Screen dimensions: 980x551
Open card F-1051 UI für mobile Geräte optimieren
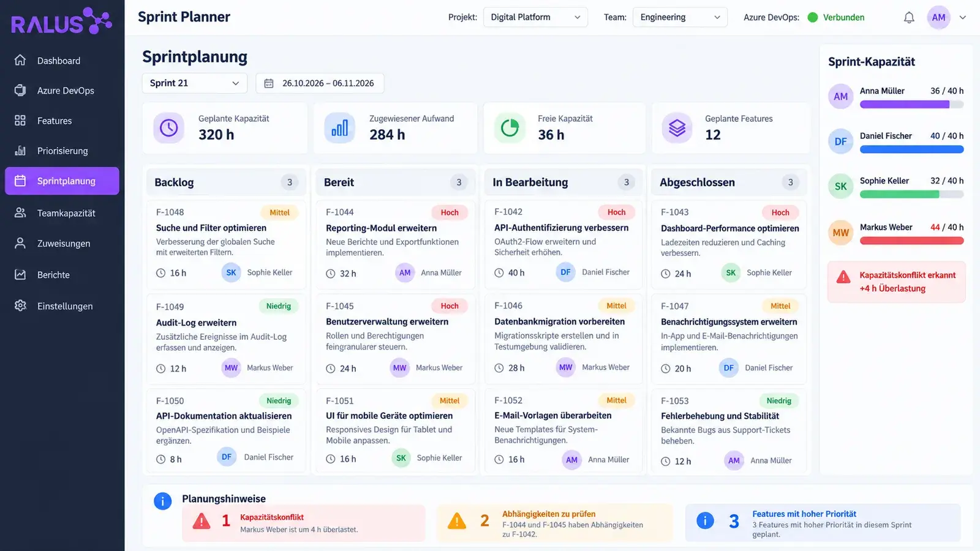click(395, 431)
